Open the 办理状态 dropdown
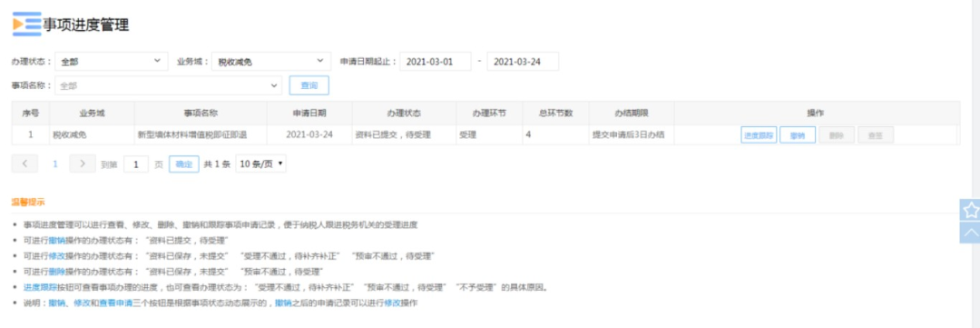This screenshot has height=328, width=980. click(x=112, y=62)
